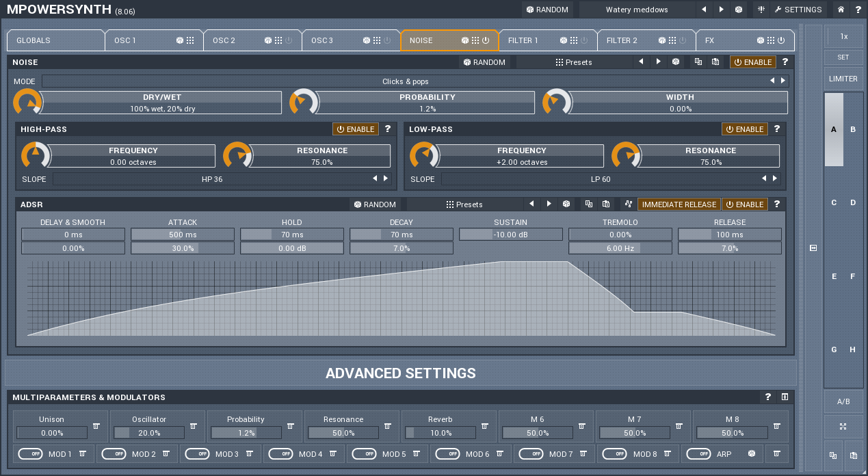Click the paste icon in the ADSR panel header

pyautogui.click(x=605, y=204)
